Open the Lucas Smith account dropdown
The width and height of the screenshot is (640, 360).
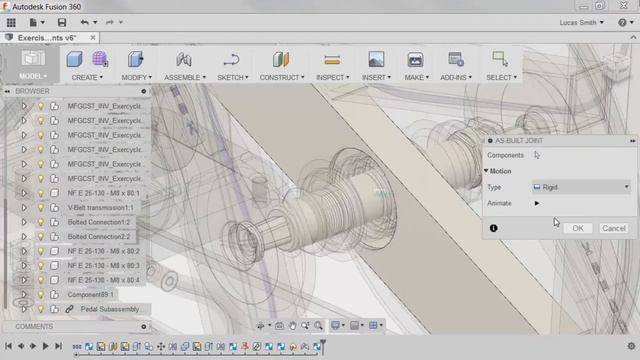pyautogui.click(x=582, y=22)
